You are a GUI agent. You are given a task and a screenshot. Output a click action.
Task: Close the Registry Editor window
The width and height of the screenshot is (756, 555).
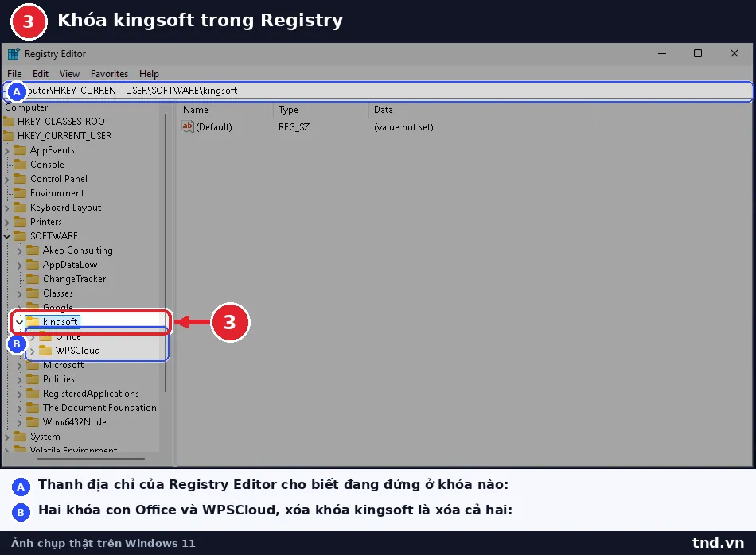tap(735, 53)
